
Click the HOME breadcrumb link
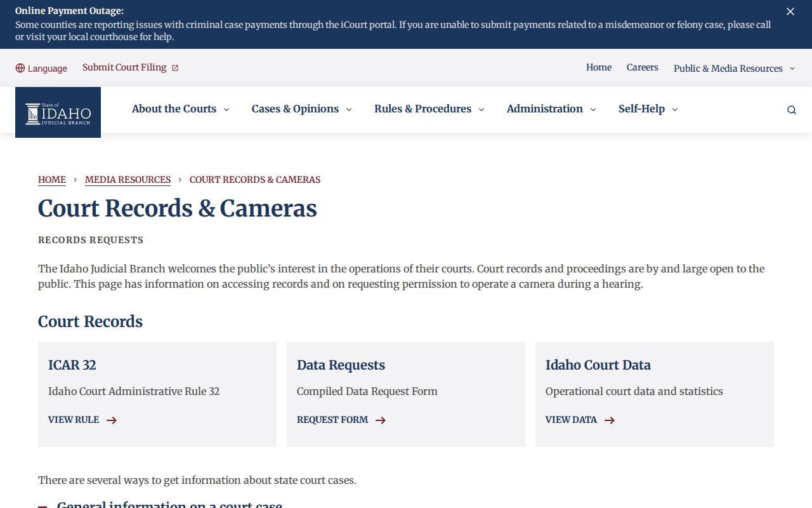click(x=52, y=180)
